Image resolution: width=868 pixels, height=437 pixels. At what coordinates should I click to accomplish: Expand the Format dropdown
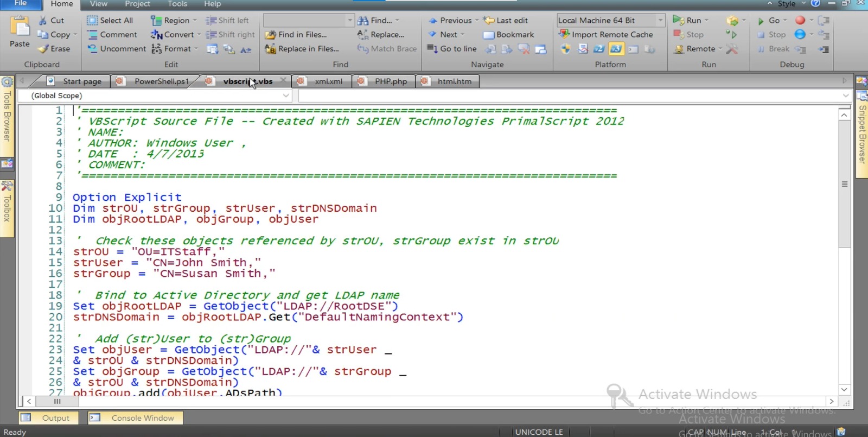(x=196, y=49)
